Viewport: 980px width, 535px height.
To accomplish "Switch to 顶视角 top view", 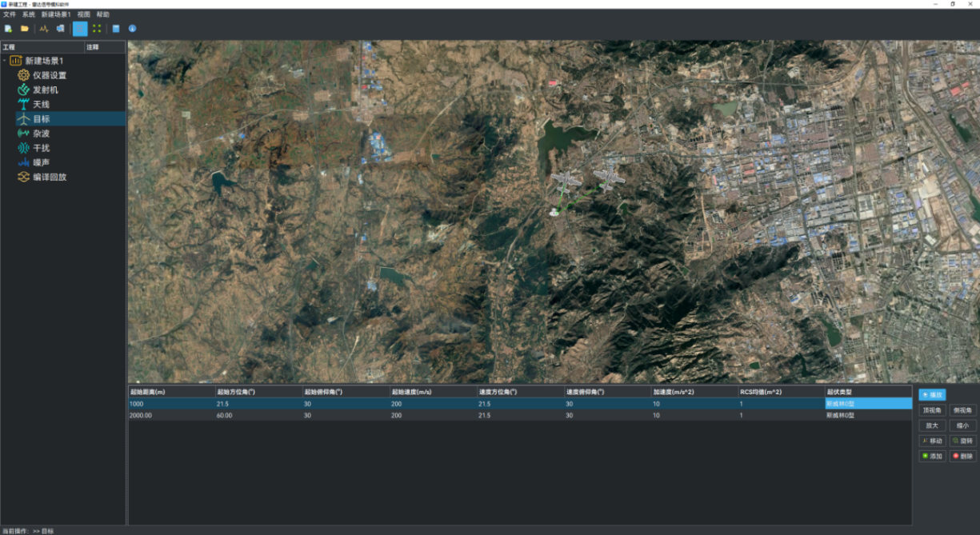I will [932, 410].
